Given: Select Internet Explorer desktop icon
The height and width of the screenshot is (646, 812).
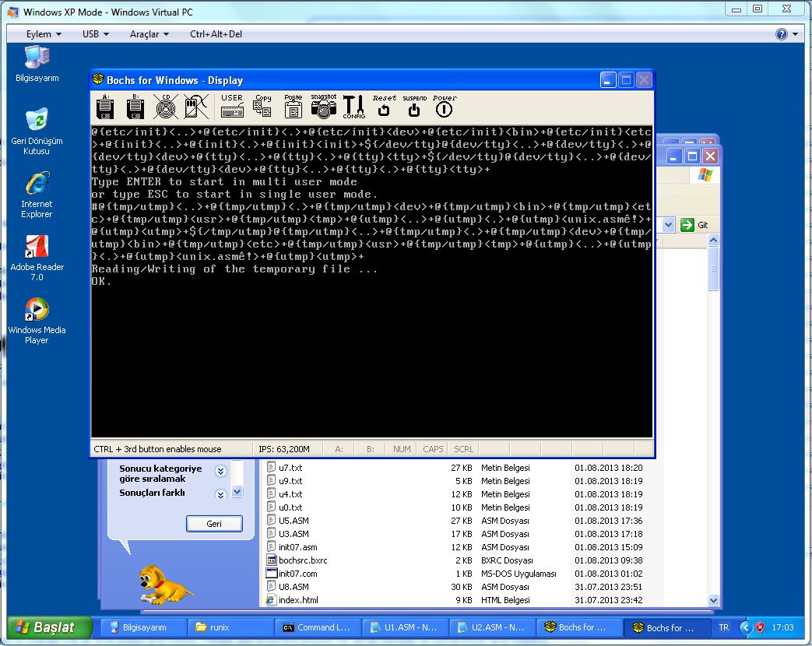Looking at the screenshot, I should coord(37,195).
